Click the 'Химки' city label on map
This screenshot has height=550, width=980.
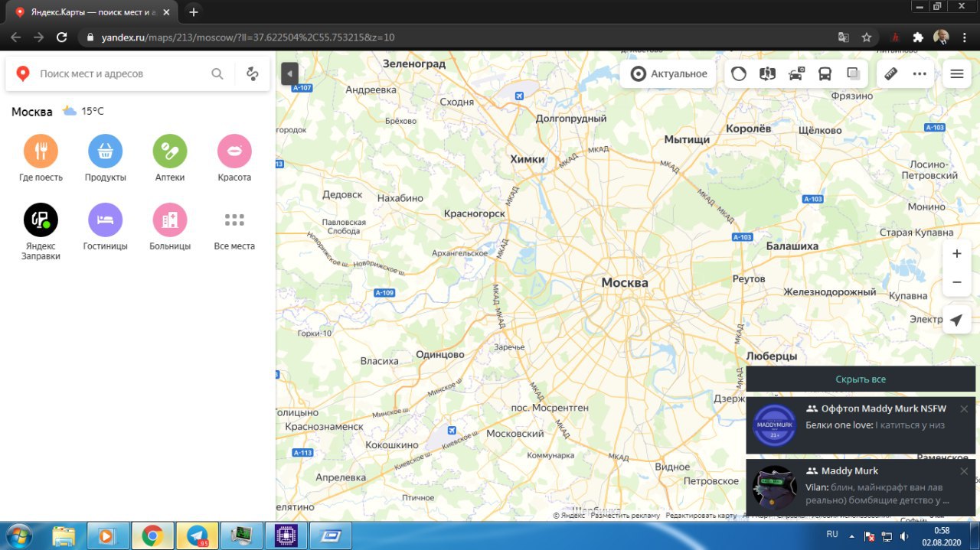pyautogui.click(x=528, y=159)
